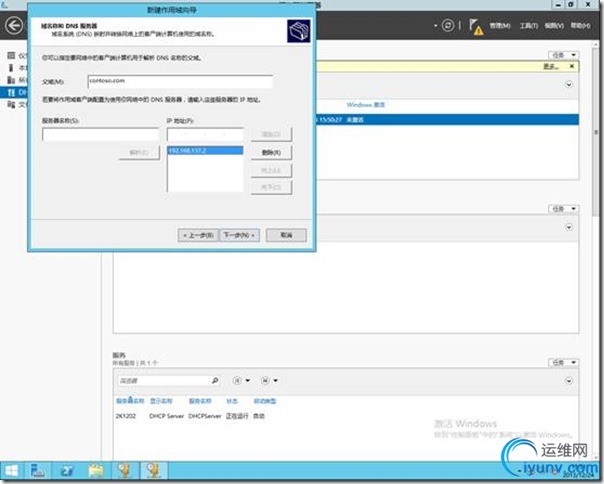Select All Servers (所有服务器) in the sidebar
Viewport: 604px width, 484px height.
click(17, 80)
